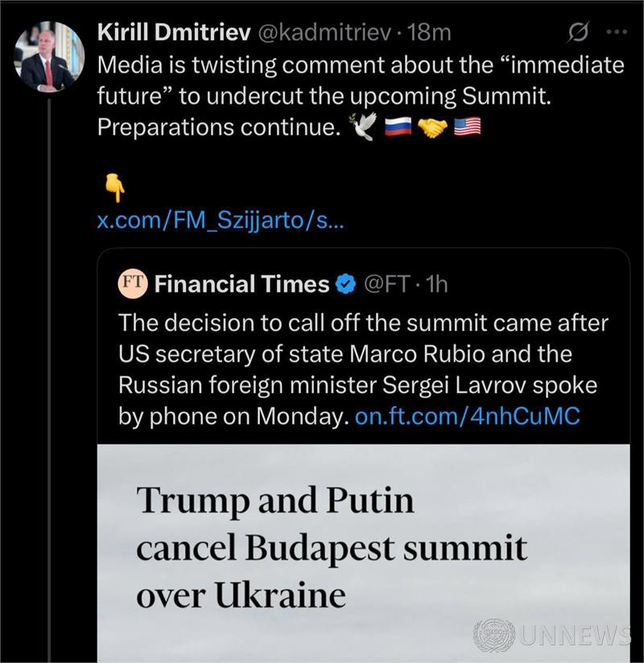Open the x.com/FM_Szijjarto link
Viewport: 644px width, 663px height.
point(220,221)
